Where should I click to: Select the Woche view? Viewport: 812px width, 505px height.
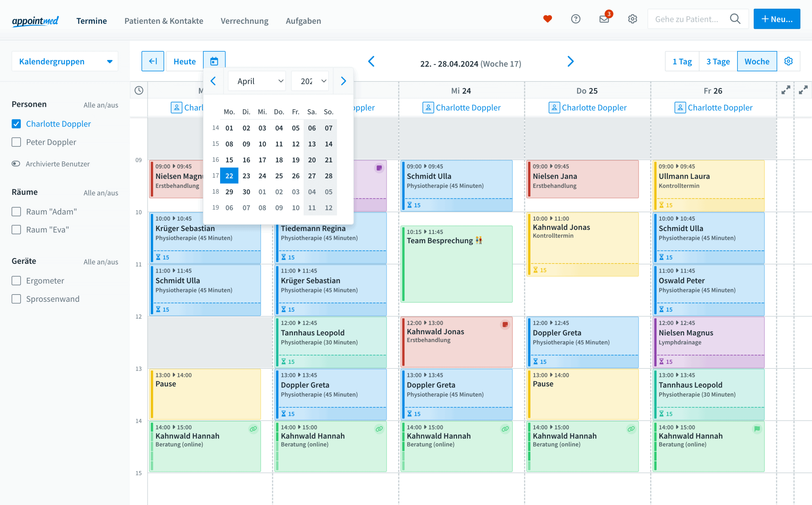click(757, 61)
